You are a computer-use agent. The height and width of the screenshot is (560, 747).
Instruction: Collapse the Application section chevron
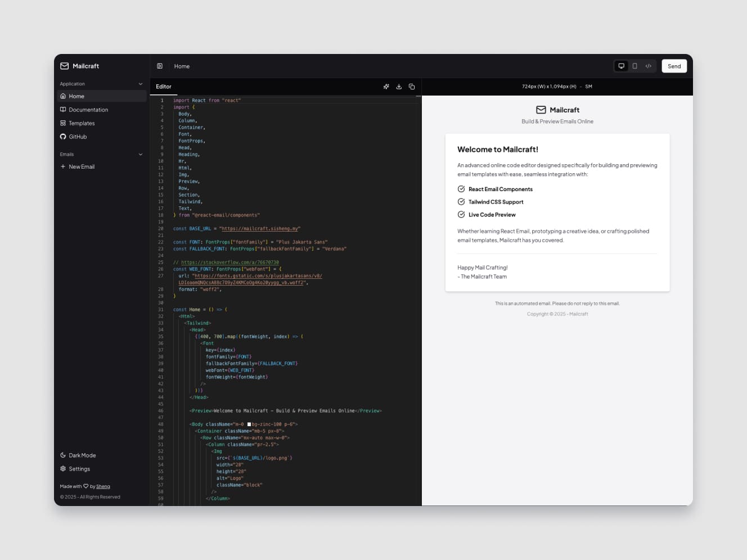pyautogui.click(x=141, y=84)
